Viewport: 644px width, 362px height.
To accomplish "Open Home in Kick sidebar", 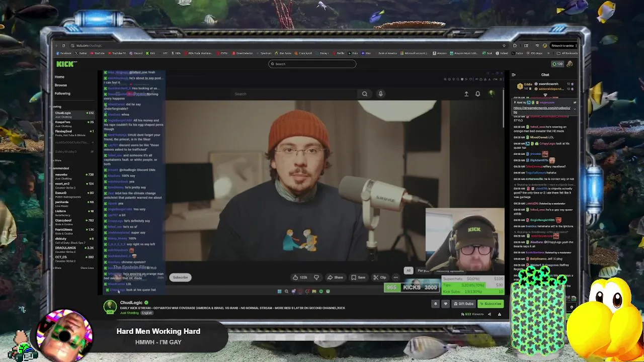I will 59,77.
